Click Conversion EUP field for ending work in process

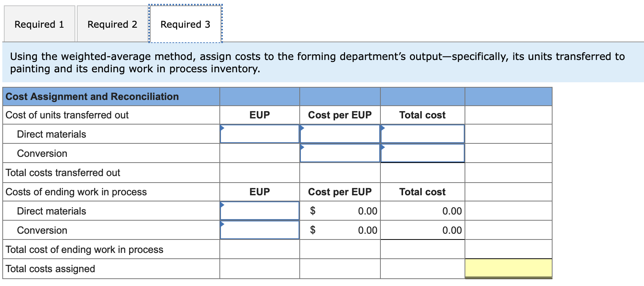click(260, 230)
